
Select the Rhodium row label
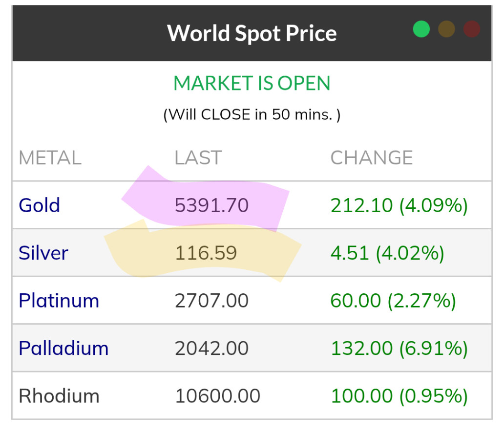coord(59,396)
